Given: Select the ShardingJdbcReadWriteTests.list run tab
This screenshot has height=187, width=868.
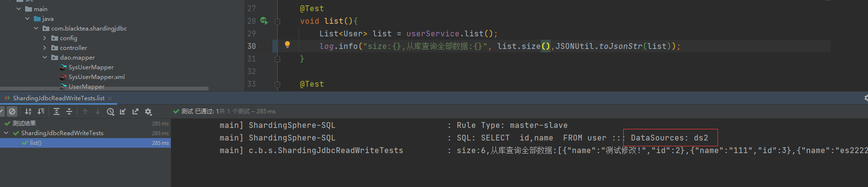Looking at the screenshot, I should tap(59, 98).
